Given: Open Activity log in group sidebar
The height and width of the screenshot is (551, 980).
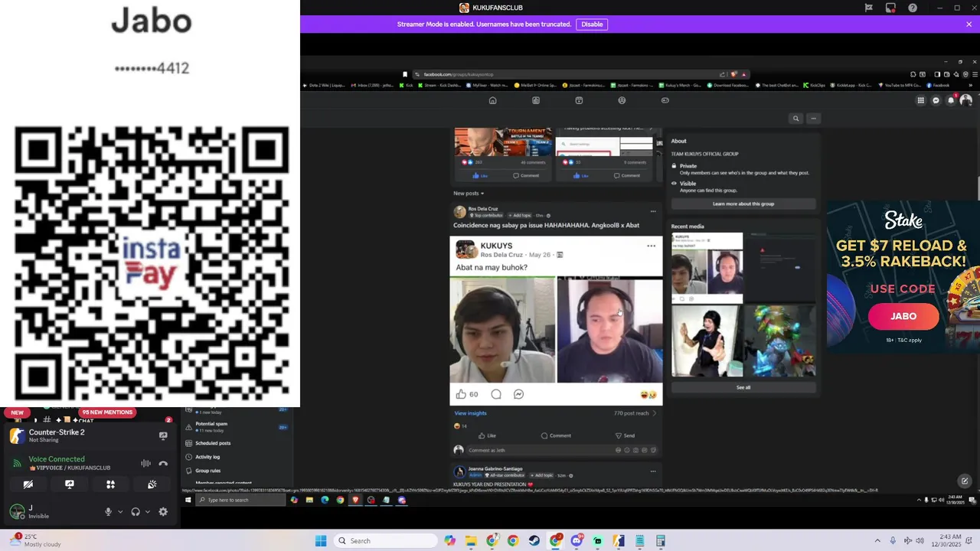Looking at the screenshot, I should 207,457.
